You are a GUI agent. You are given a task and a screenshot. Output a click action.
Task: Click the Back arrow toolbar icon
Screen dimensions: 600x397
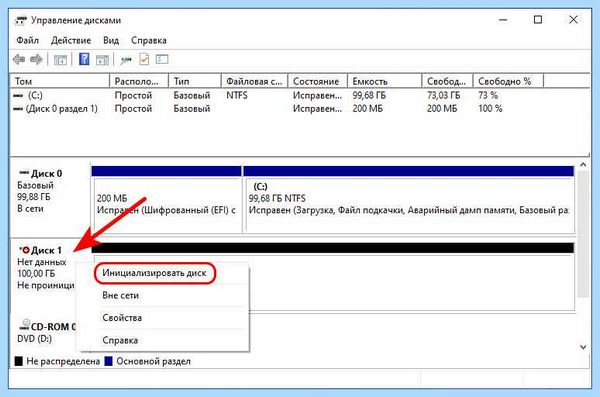pos(19,59)
